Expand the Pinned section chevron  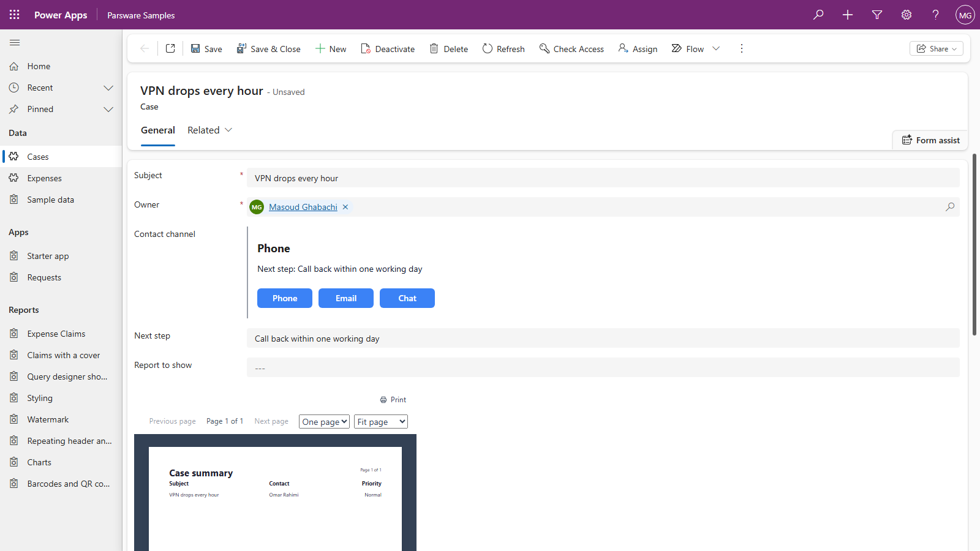[108, 110]
